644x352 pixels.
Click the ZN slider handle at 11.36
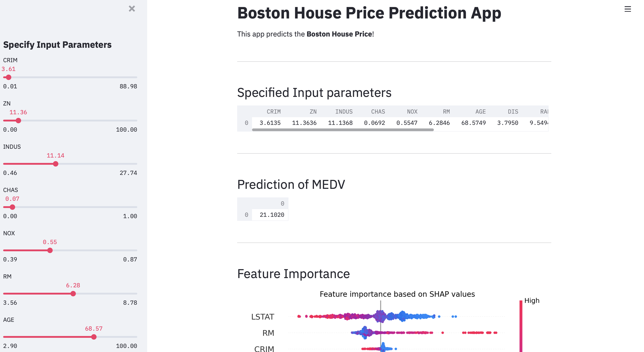(x=18, y=121)
